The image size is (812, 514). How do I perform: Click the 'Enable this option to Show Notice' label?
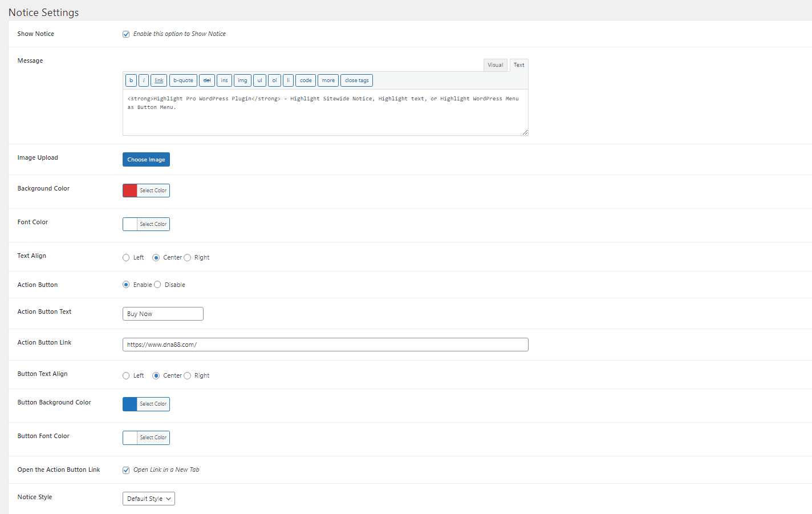click(180, 34)
